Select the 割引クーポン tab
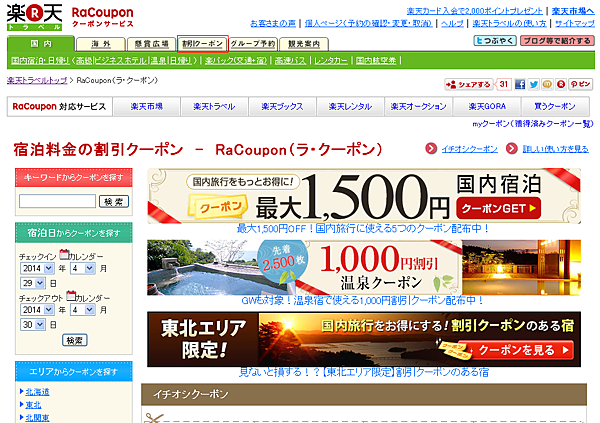Screen dimensions: 600x423 pyautogui.click(x=202, y=44)
